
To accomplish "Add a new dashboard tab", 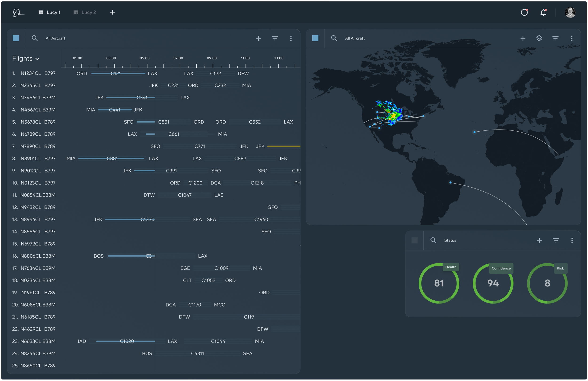I will coord(112,12).
